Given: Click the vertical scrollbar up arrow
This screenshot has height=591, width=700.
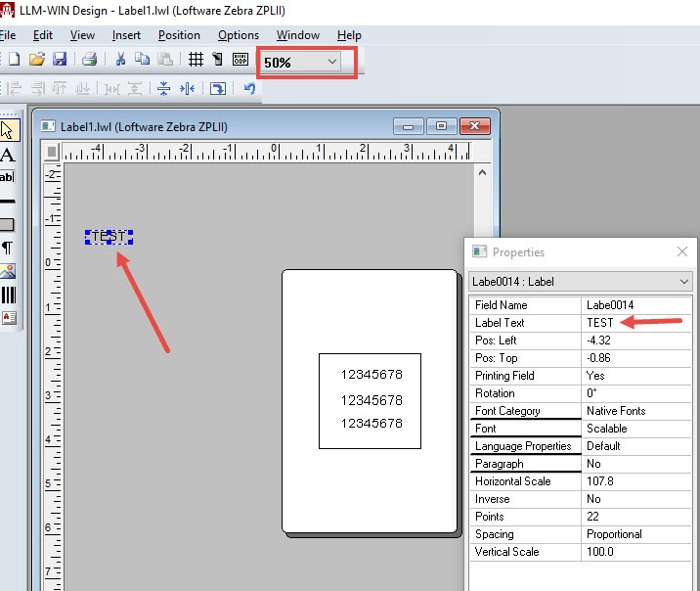Looking at the screenshot, I should [482, 172].
